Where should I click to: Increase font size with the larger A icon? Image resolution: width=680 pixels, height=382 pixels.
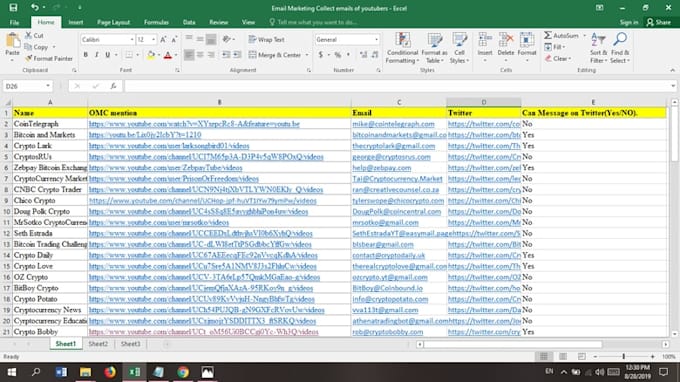(163, 39)
